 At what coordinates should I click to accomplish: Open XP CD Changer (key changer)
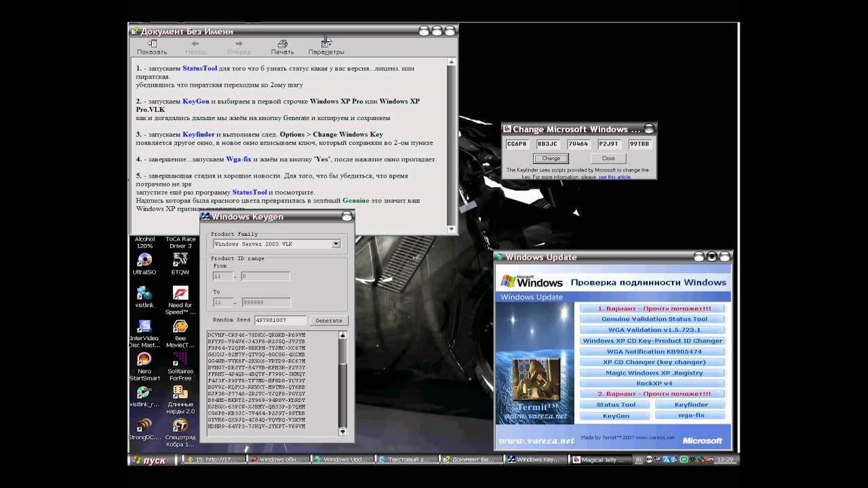(x=654, y=362)
